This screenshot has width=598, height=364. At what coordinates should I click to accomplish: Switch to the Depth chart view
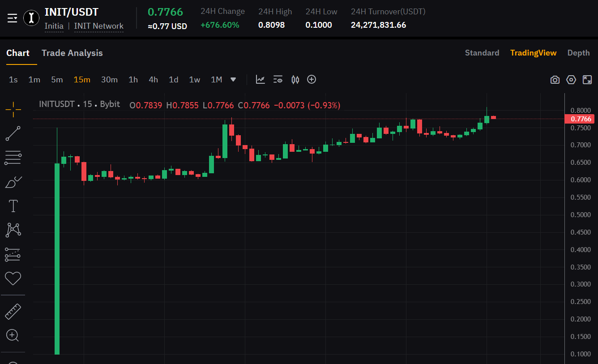[x=578, y=53]
